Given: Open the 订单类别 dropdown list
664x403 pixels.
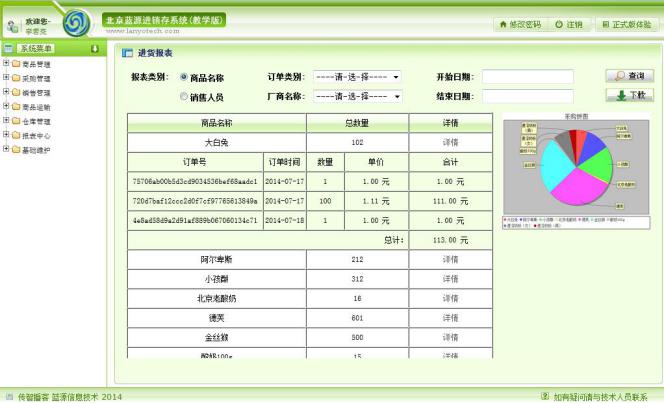Looking at the screenshot, I should click(357, 77).
